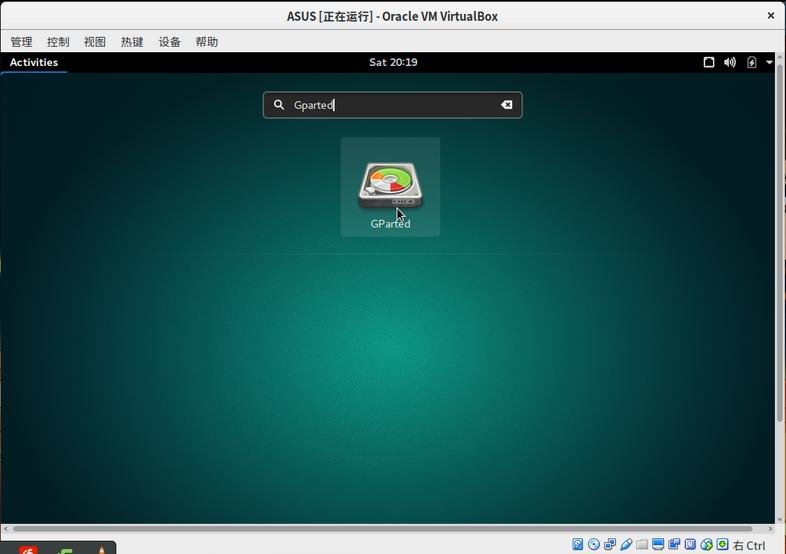The width and height of the screenshot is (786, 554).
Task: Click the USB devices status icon
Action: click(x=626, y=544)
